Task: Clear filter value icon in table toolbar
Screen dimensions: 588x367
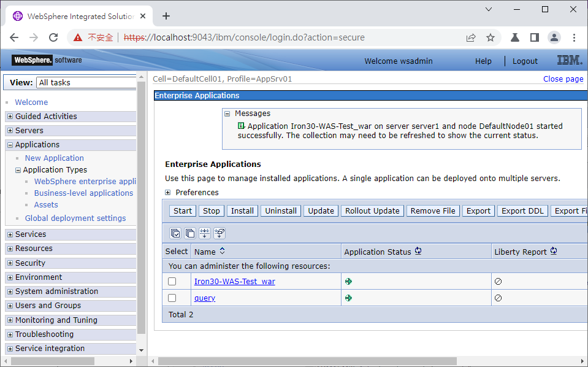Action: coord(220,233)
